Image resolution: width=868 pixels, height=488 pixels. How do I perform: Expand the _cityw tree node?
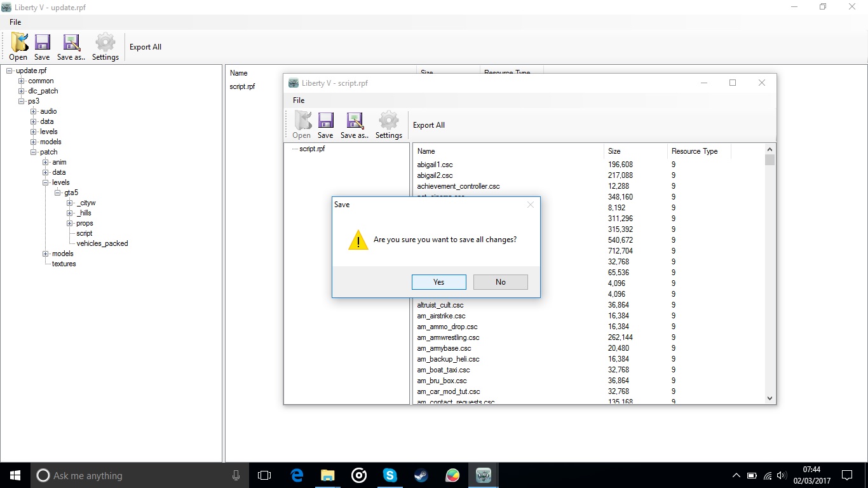(x=70, y=203)
